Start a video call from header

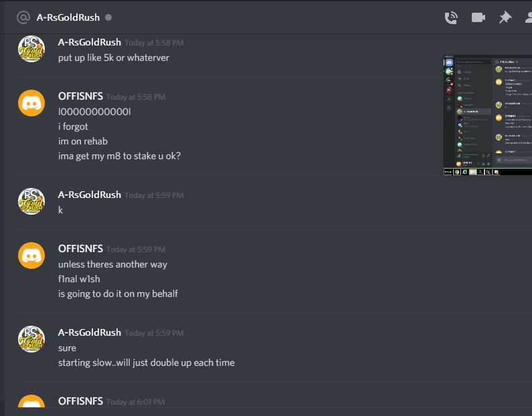[x=478, y=17]
